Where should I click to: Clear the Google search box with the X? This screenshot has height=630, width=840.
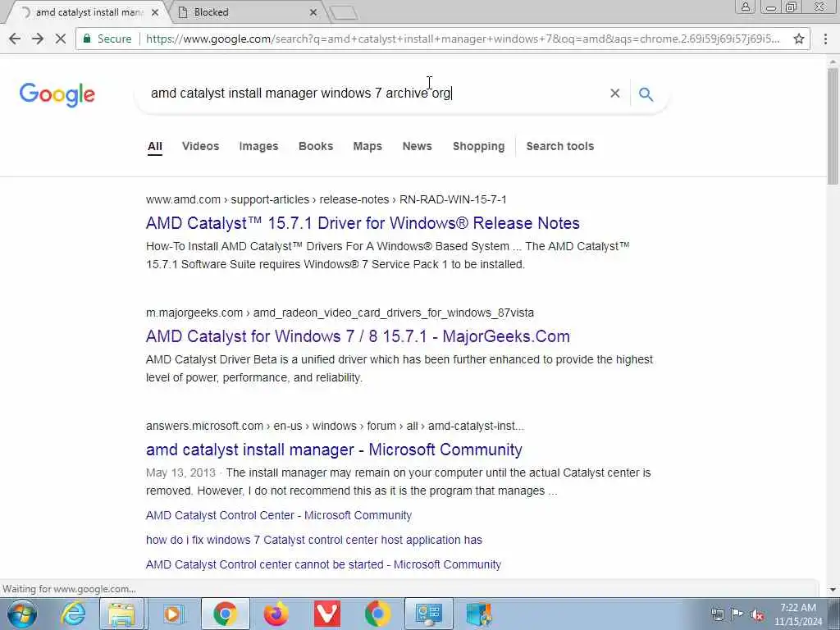[x=615, y=94]
